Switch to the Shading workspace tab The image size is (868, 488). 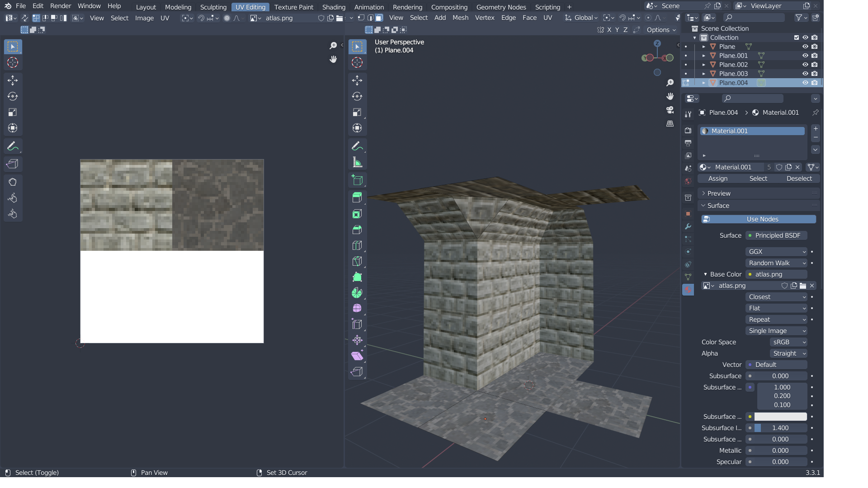coord(334,7)
